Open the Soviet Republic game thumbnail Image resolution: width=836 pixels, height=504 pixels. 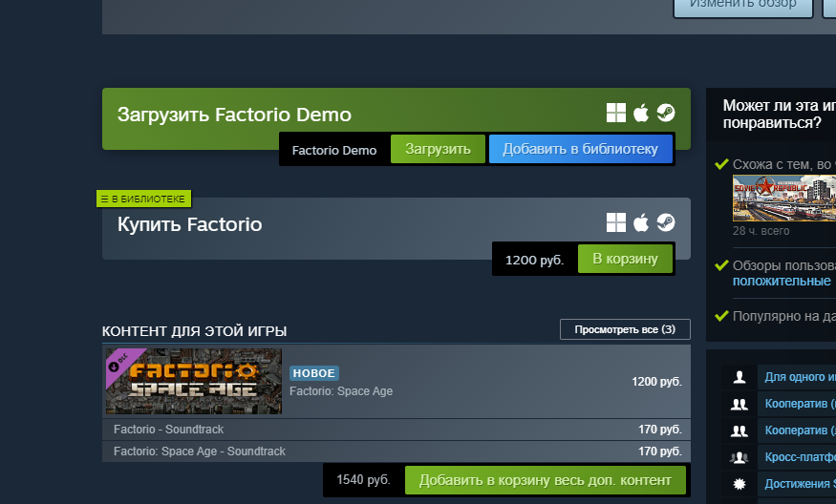point(784,198)
